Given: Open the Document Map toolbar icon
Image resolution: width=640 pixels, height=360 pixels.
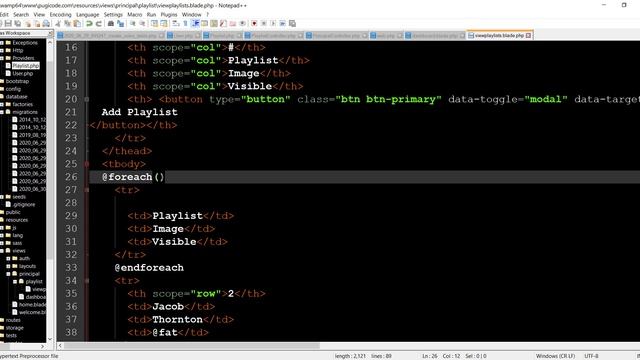Looking at the screenshot, I should pos(213,23).
